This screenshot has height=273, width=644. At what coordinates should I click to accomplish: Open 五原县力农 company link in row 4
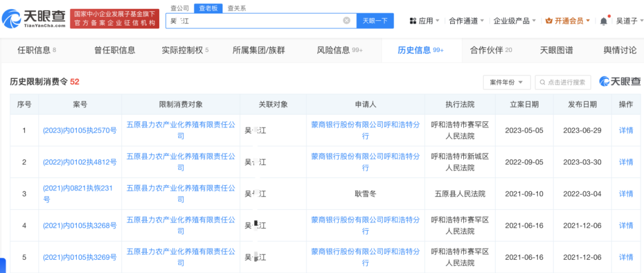[x=181, y=225]
